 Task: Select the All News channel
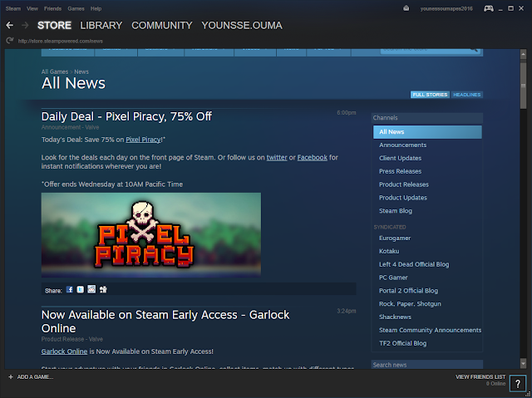coord(427,132)
